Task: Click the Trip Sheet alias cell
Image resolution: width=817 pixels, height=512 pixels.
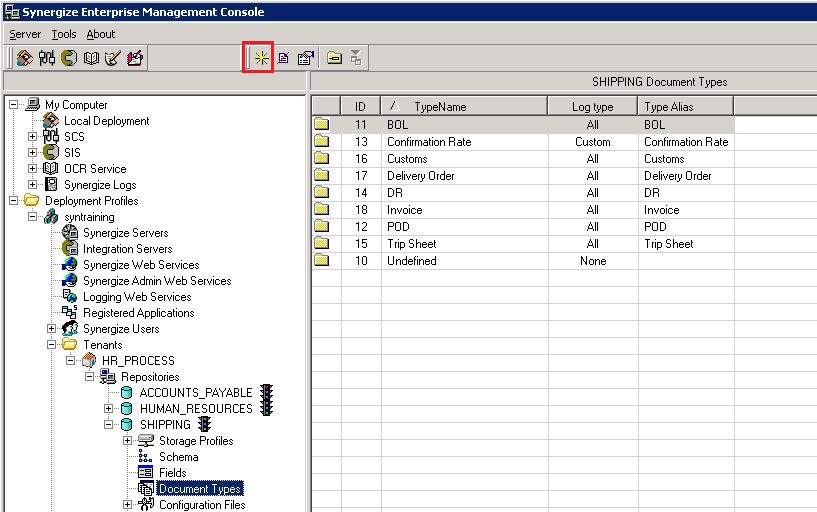Action: (x=686, y=244)
